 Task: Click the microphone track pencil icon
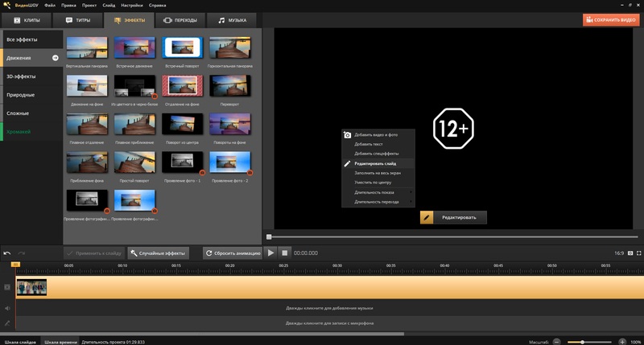tap(7, 322)
